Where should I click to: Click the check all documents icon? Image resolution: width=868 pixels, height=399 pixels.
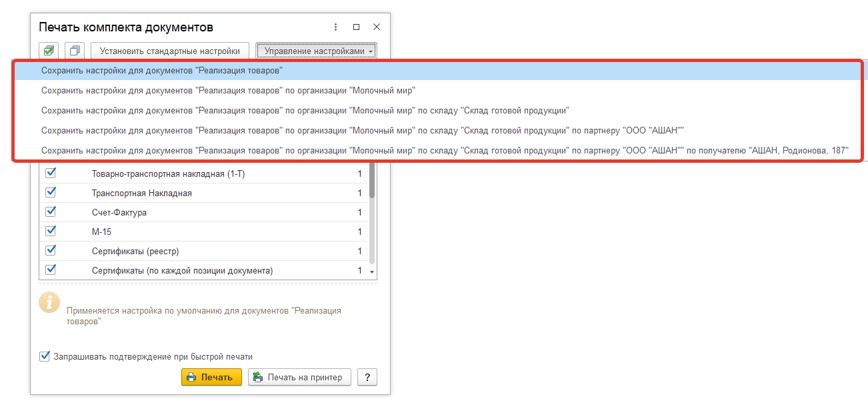point(49,51)
